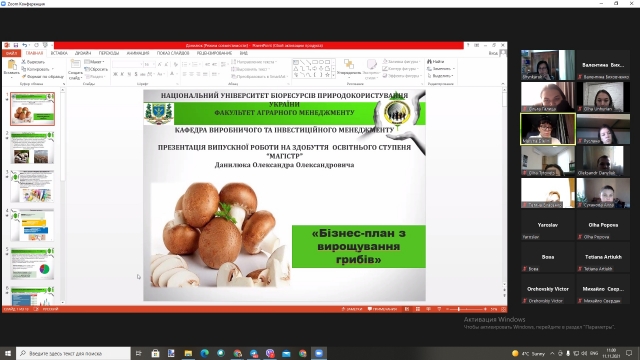Screen dimensions: 640x360
Task: Toggle text Shadow (S) formatting
Action: point(136,74)
